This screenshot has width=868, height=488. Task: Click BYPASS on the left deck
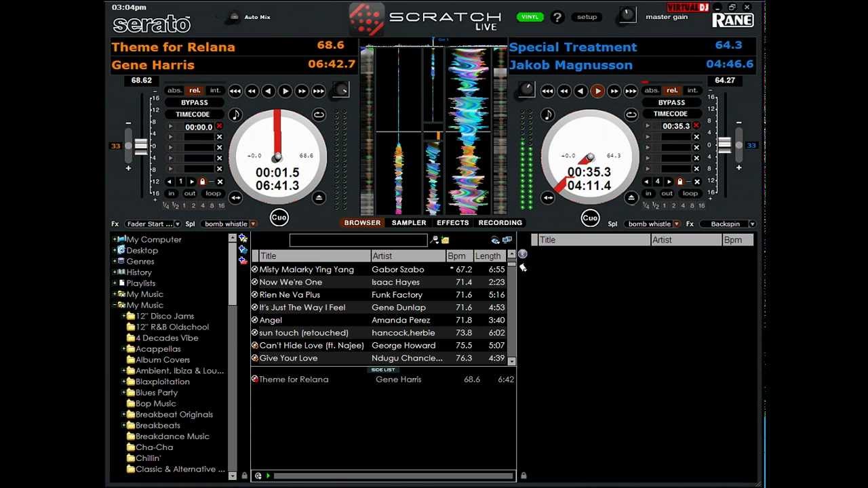(195, 102)
